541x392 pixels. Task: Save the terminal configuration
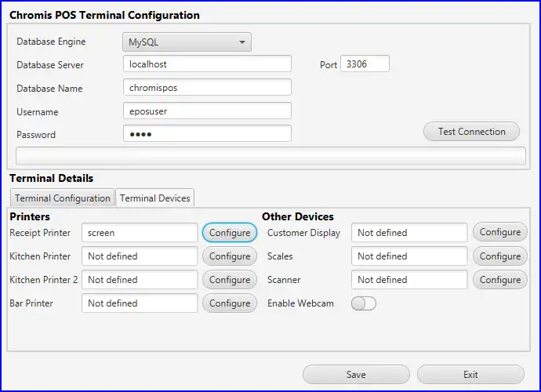(356, 375)
